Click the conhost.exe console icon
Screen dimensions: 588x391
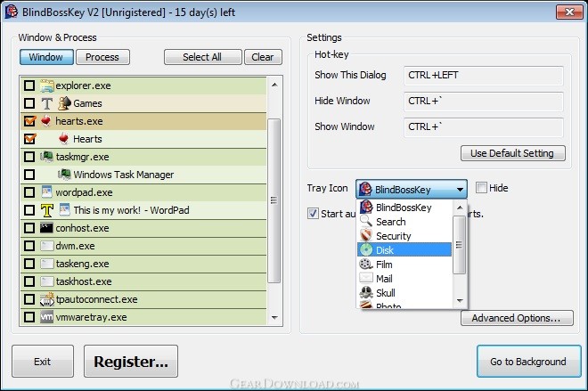point(46,228)
